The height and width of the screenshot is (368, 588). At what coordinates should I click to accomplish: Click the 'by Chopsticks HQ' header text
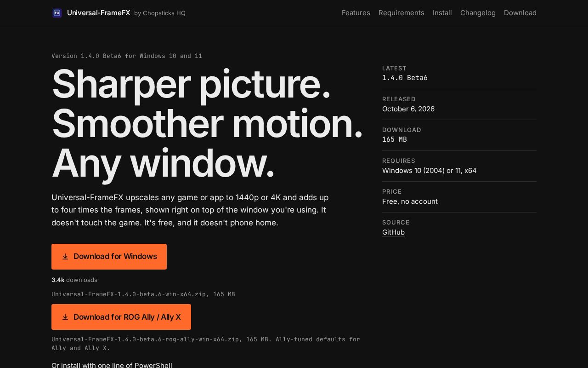pos(160,13)
